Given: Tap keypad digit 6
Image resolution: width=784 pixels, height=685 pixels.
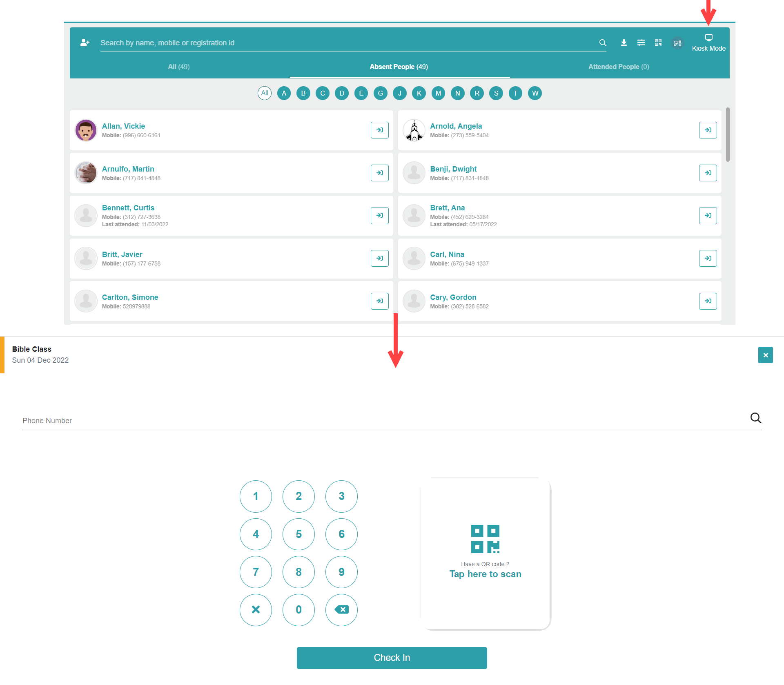Looking at the screenshot, I should (341, 534).
